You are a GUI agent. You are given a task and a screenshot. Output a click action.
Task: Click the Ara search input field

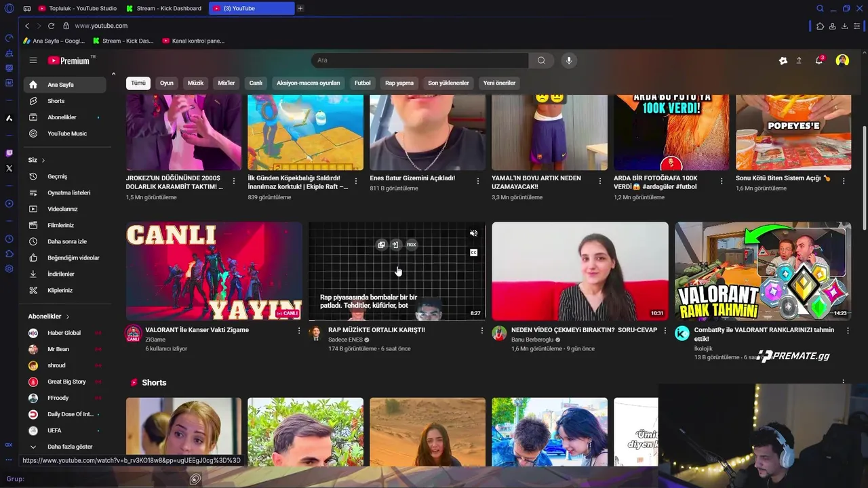point(420,60)
